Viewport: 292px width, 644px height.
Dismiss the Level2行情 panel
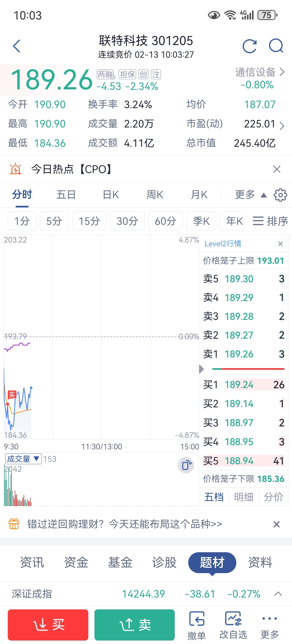280,244
